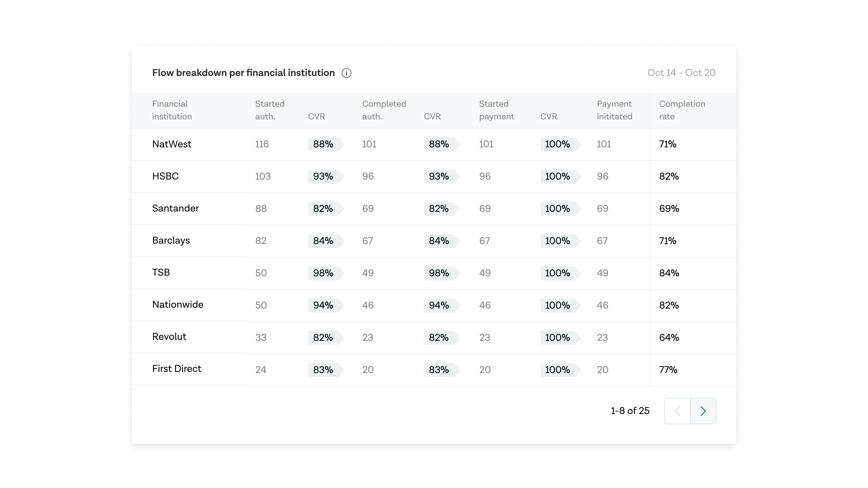Click the info icon beside the table title
Viewport: 868px width, 488px height.
tap(346, 73)
